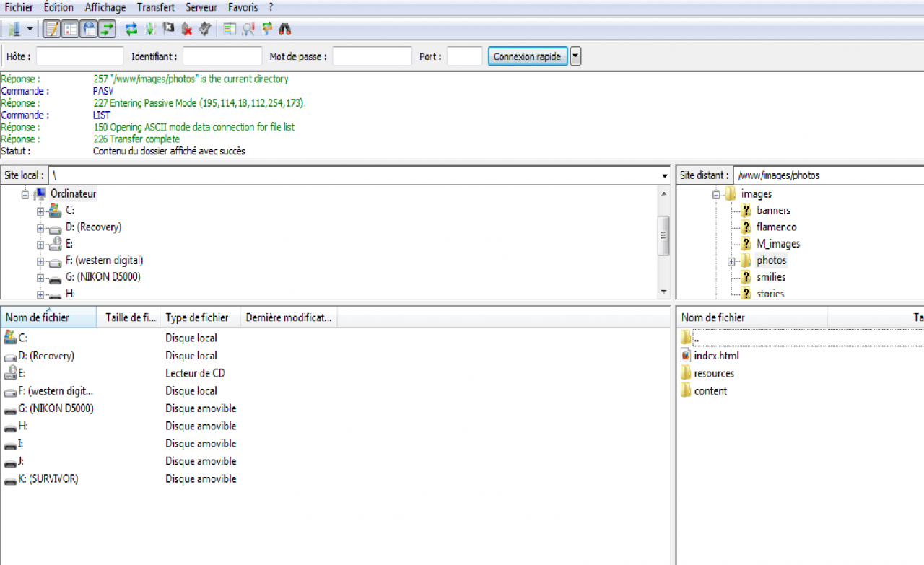Toggle the local directory tree display
Screen dimensions: 924x565
(x=70, y=29)
